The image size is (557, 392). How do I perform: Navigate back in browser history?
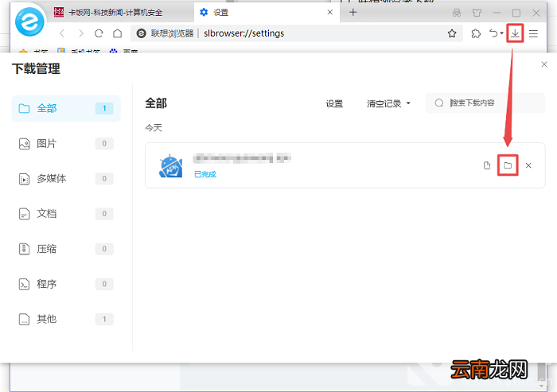pyautogui.click(x=62, y=33)
